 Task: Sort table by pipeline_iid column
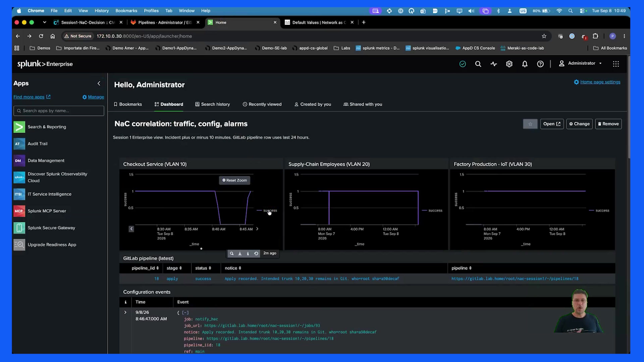point(145,268)
